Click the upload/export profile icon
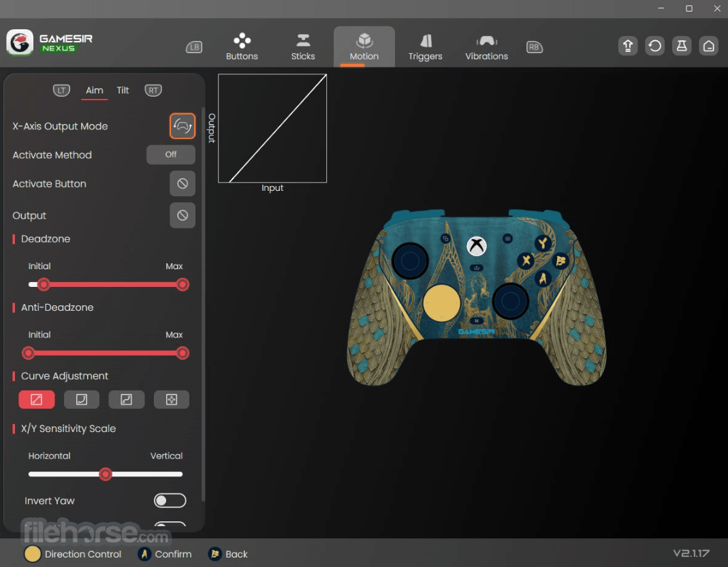Viewport: 728px width, 567px height. click(628, 46)
